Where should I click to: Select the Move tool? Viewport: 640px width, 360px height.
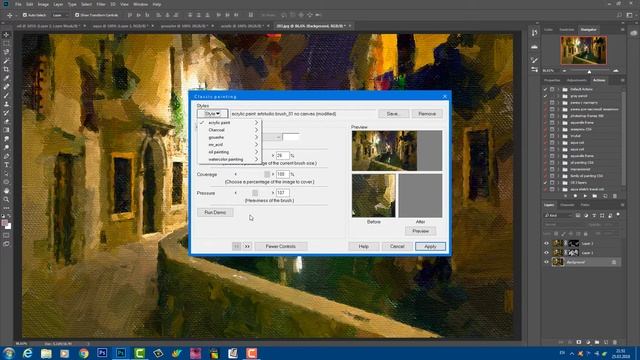click(x=6, y=35)
